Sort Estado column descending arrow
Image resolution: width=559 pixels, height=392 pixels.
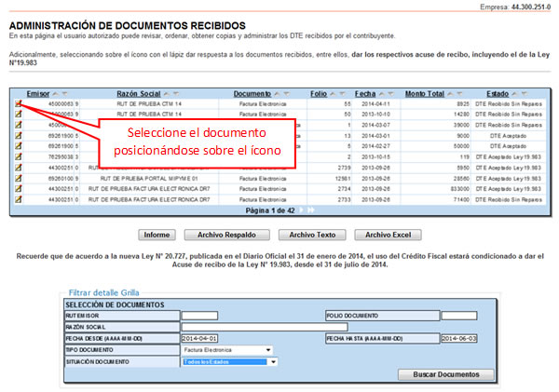tap(524, 94)
